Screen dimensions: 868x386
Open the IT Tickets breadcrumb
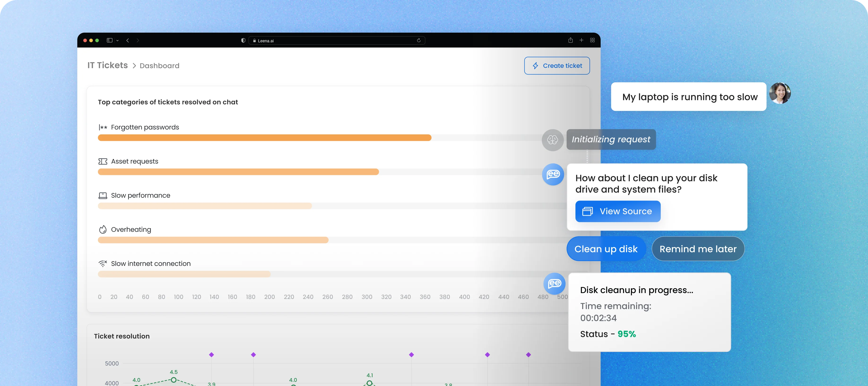coord(108,66)
